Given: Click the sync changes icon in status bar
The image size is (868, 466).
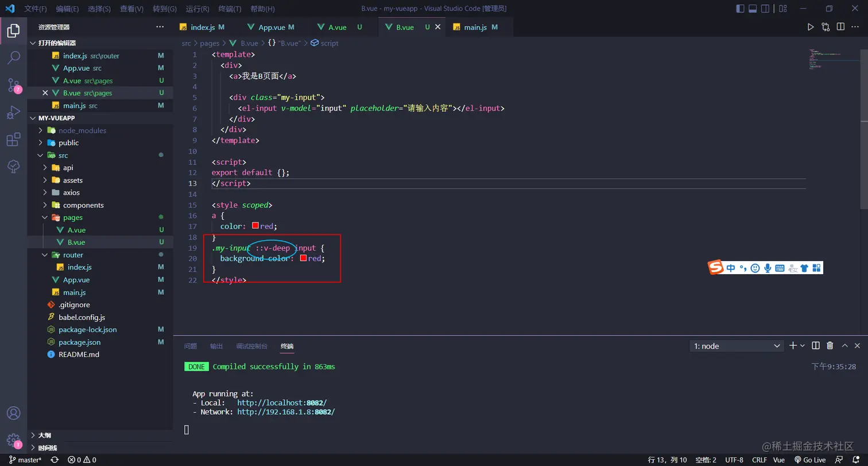Looking at the screenshot, I should point(55,460).
